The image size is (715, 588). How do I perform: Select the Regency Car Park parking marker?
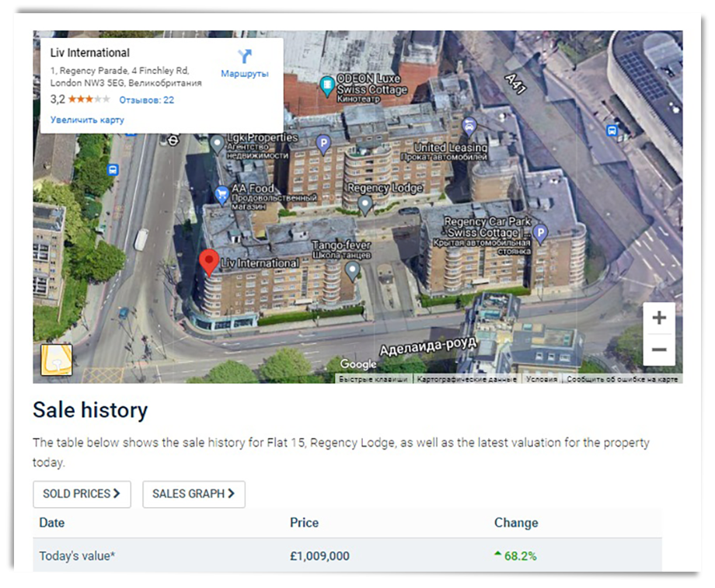pyautogui.click(x=539, y=232)
